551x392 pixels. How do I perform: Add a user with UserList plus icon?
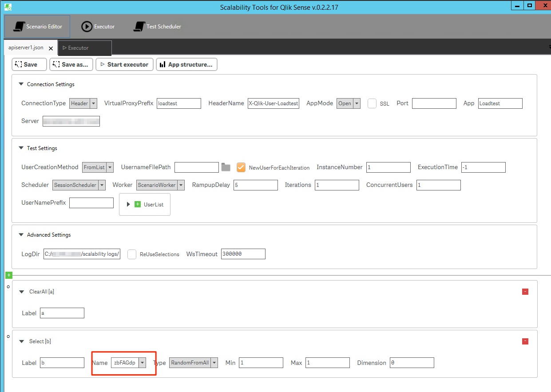coord(137,204)
